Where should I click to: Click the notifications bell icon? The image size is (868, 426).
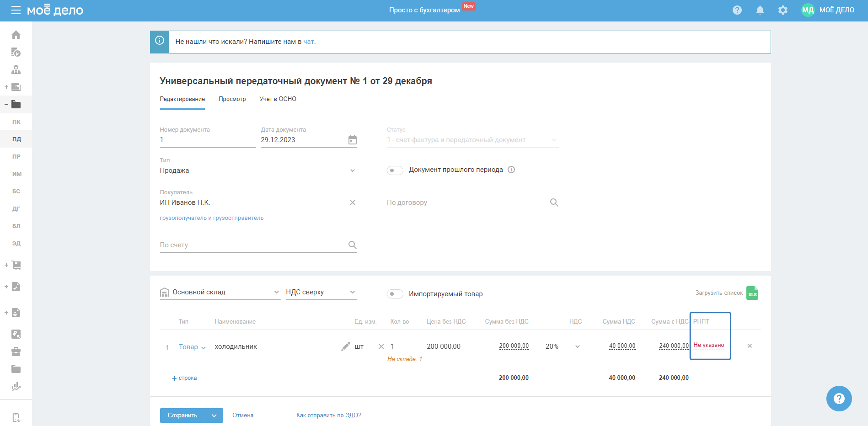coord(760,10)
